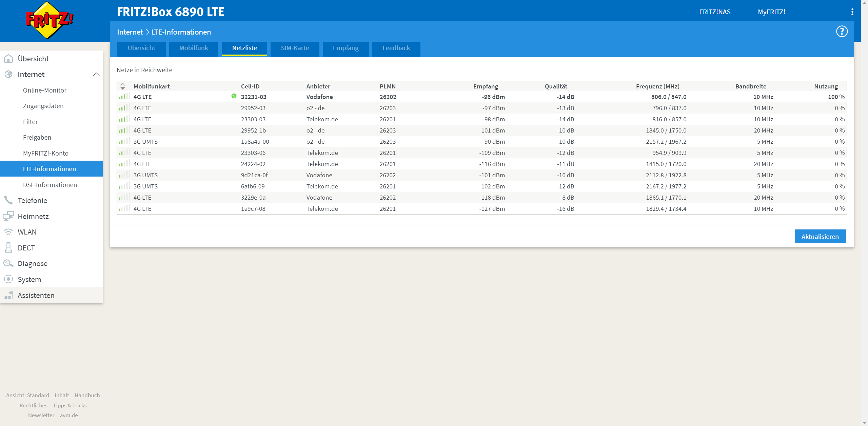Image resolution: width=868 pixels, height=426 pixels.
Task: Click signal bars icon of 29952-03 row
Action: [x=124, y=107]
